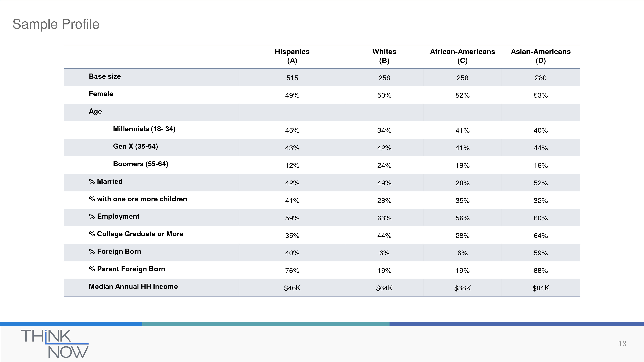Click the % Employment row label
The height and width of the screenshot is (362, 644).
pyautogui.click(x=114, y=216)
